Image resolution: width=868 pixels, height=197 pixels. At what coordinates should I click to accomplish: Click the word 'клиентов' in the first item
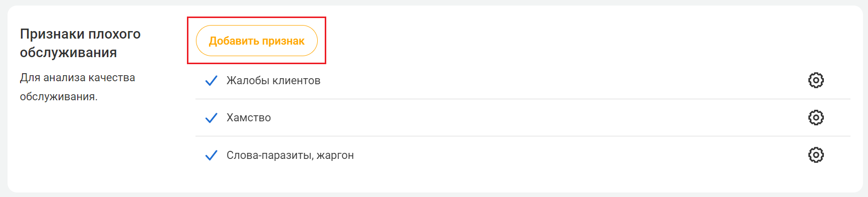tap(296, 81)
